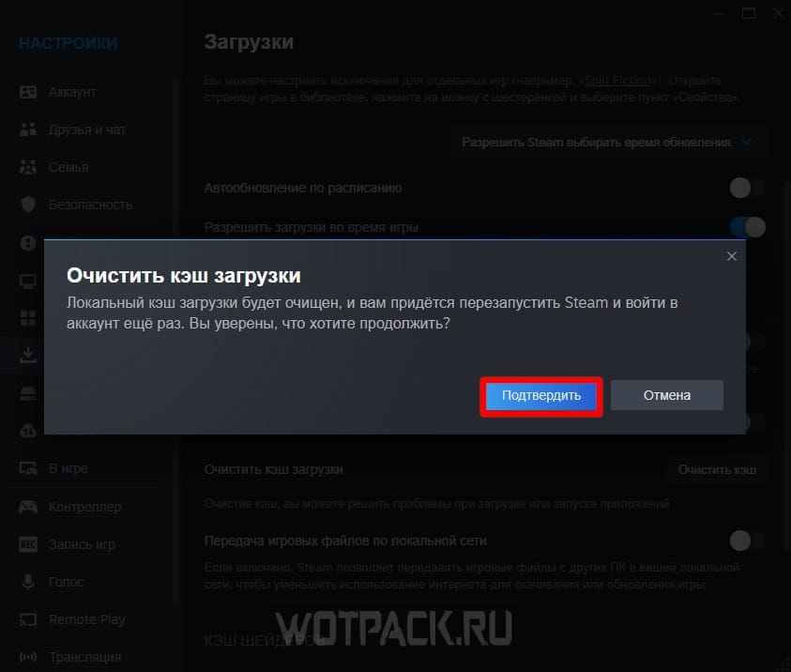The width and height of the screenshot is (791, 672).
Task: Open the Аккаунт settings section
Action: tap(72, 92)
